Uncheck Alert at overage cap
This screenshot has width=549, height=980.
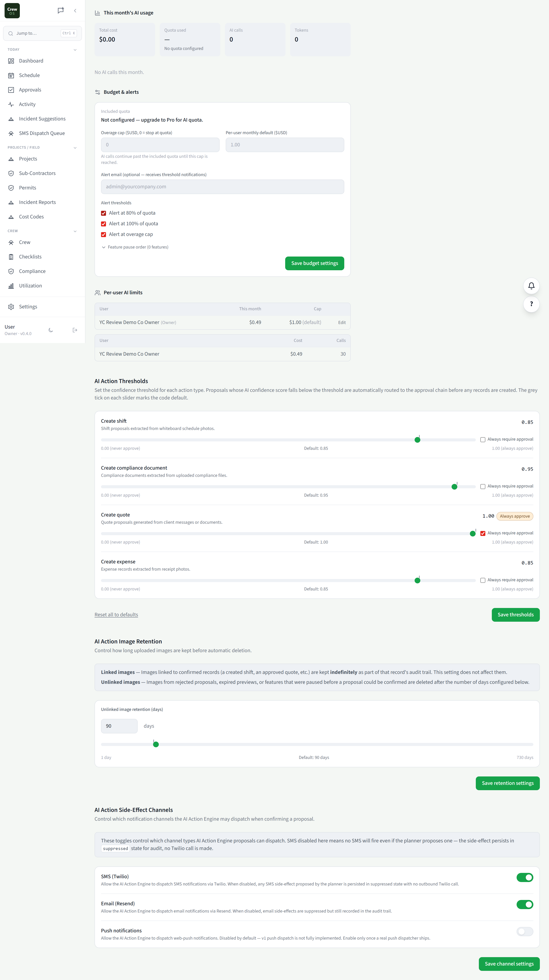(104, 234)
